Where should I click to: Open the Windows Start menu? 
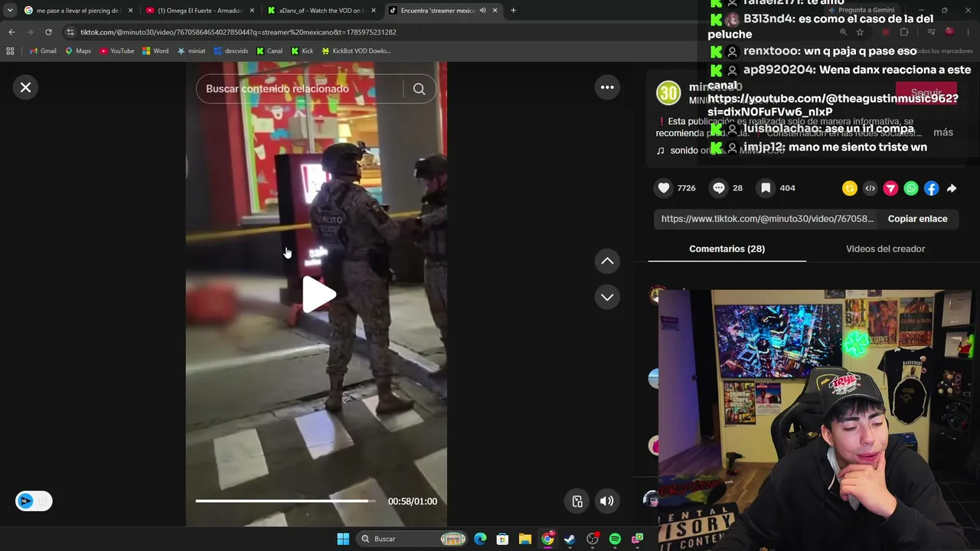coord(343,539)
